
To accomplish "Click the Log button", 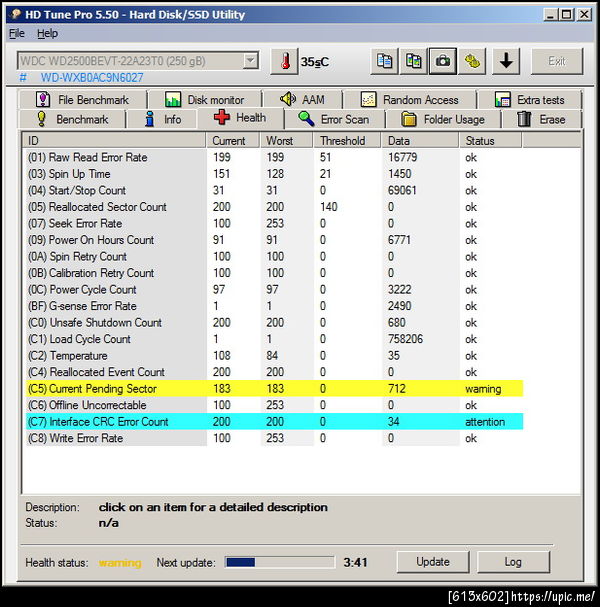I will [513, 562].
